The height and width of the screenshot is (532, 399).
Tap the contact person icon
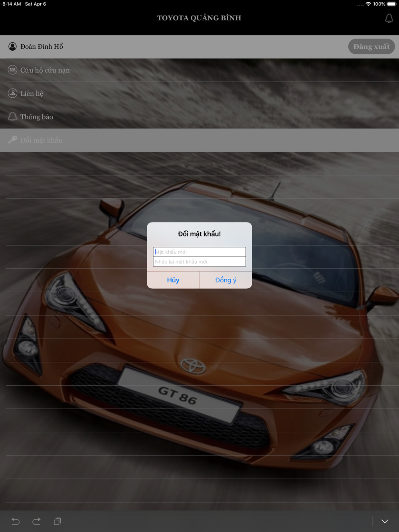point(13,93)
